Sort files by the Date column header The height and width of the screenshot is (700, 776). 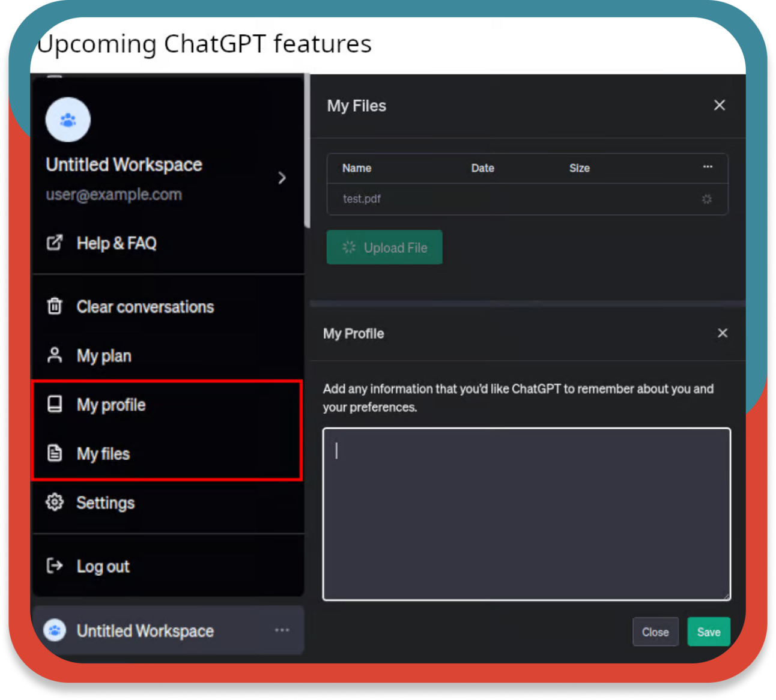483,169
